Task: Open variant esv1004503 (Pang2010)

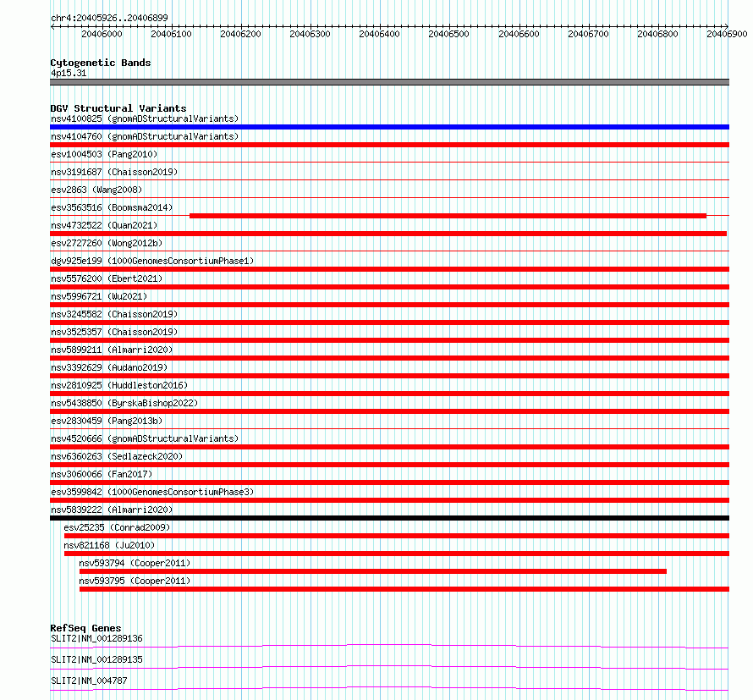Action: click(104, 154)
